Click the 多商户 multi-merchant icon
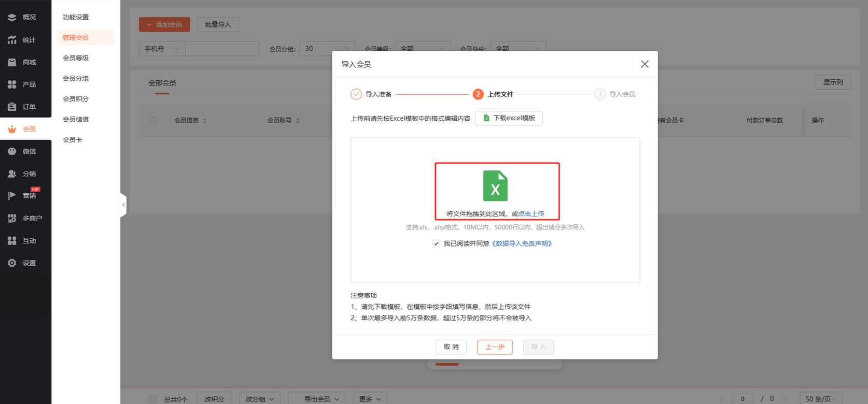 [x=12, y=218]
